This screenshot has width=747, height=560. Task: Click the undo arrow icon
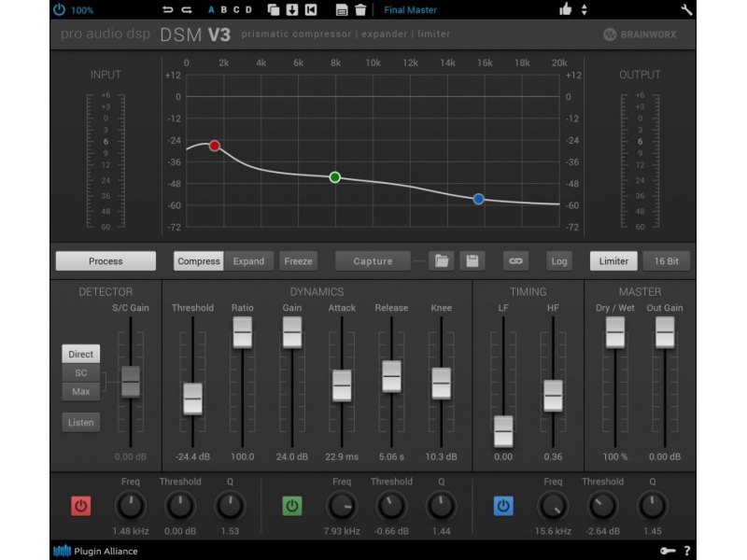click(168, 9)
